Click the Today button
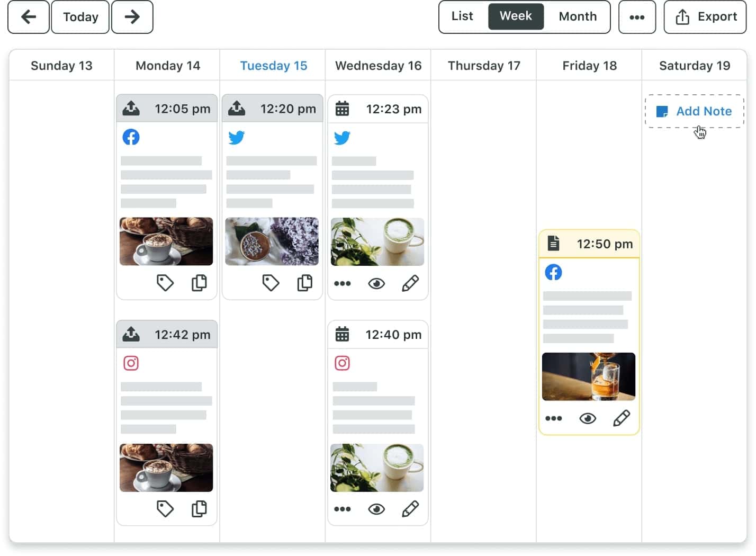This screenshot has width=756, height=556. [80, 16]
